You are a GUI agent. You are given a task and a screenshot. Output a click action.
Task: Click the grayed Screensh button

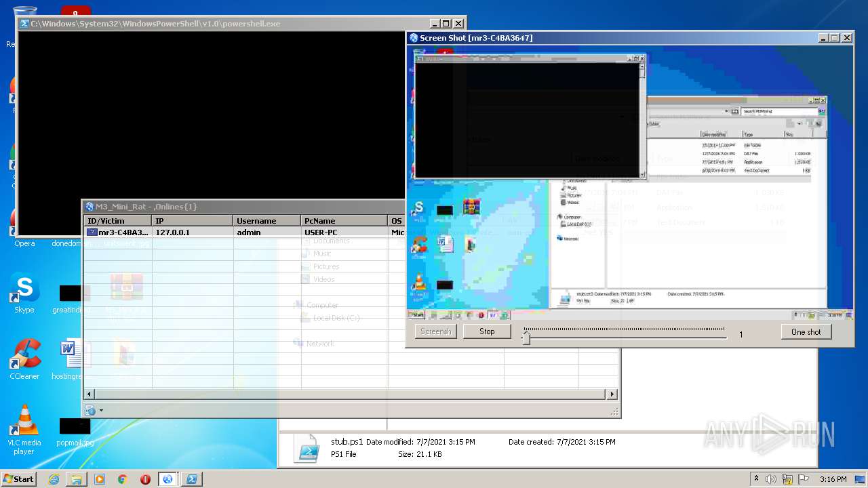click(435, 331)
